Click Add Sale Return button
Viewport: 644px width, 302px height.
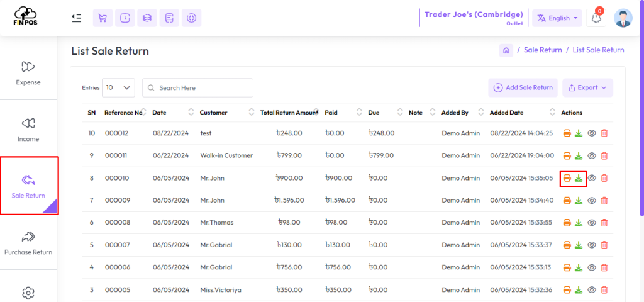[523, 87]
